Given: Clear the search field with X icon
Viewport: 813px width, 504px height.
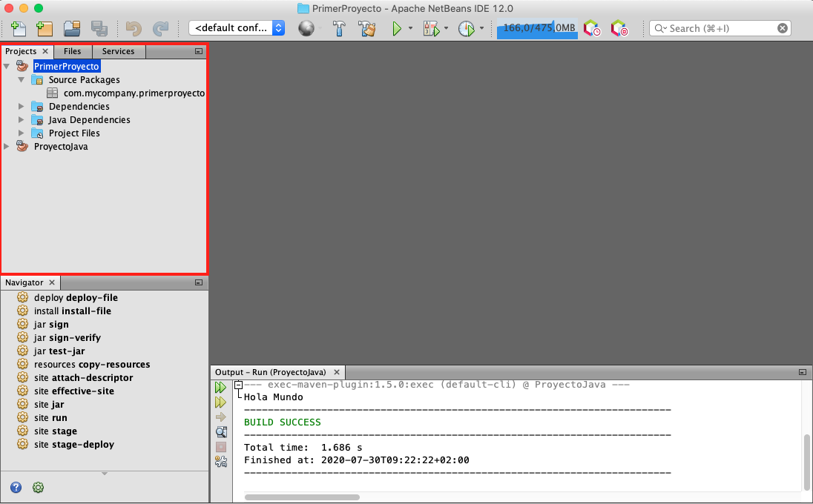Looking at the screenshot, I should coord(783,28).
